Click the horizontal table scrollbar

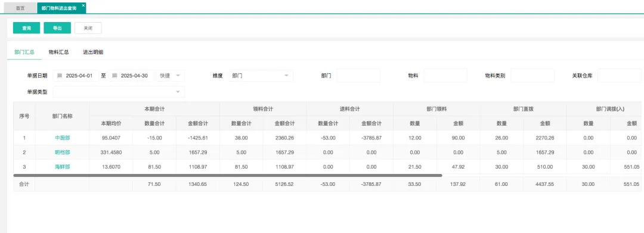point(228,175)
